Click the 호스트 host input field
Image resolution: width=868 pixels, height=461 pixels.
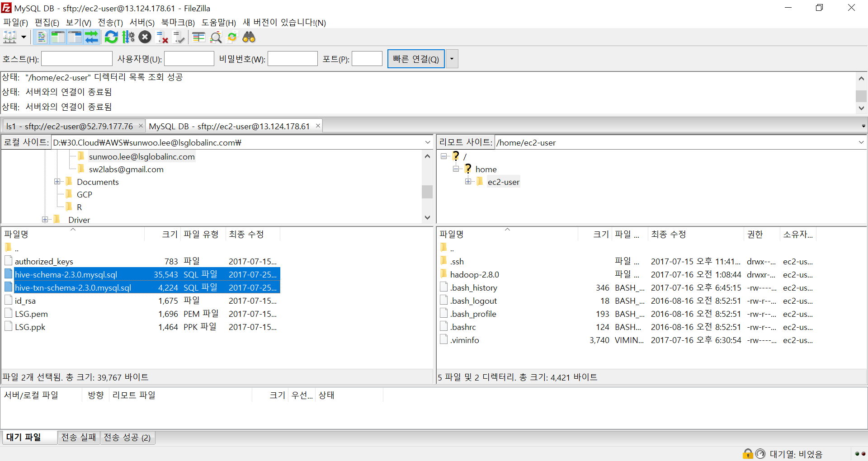click(77, 59)
